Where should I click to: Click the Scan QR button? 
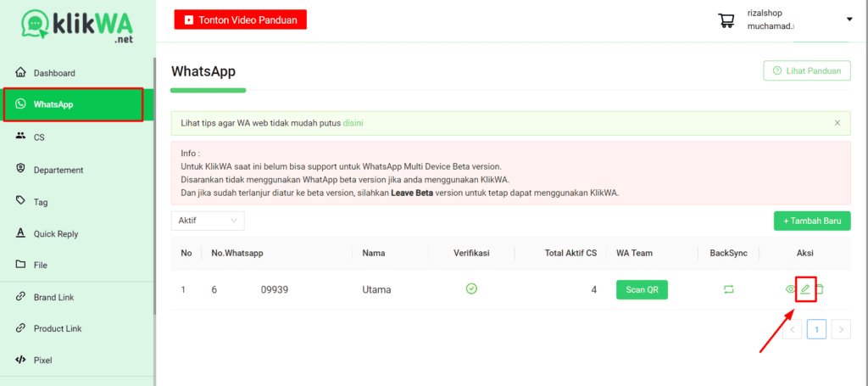(643, 289)
